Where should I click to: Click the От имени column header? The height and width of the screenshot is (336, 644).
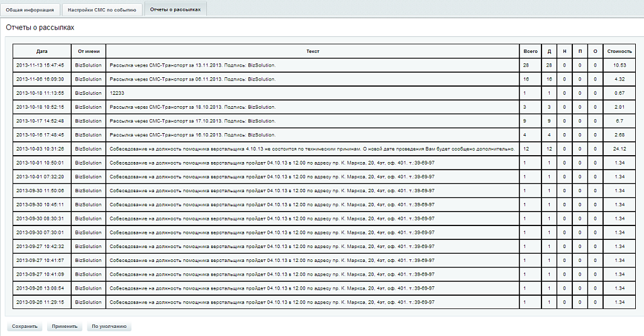click(x=88, y=51)
